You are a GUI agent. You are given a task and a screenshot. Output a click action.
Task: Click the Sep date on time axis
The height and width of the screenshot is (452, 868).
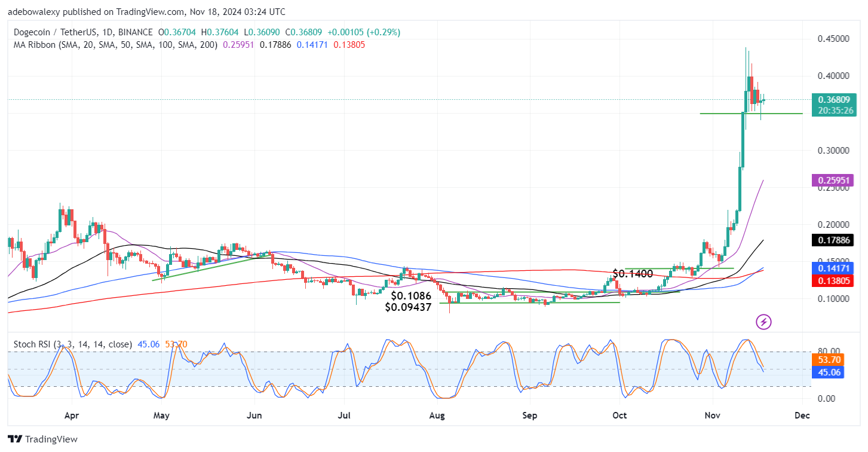pyautogui.click(x=530, y=414)
